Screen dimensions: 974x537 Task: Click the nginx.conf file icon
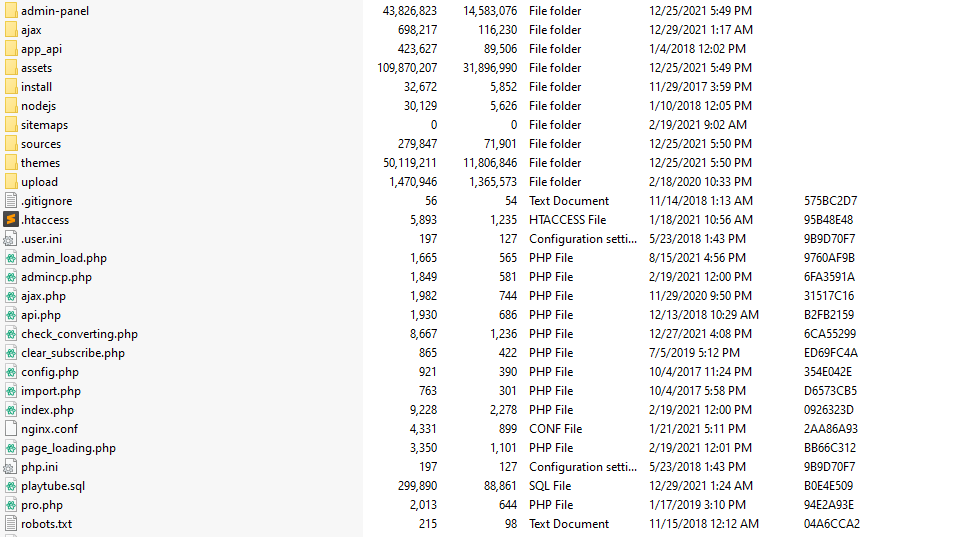click(11, 429)
